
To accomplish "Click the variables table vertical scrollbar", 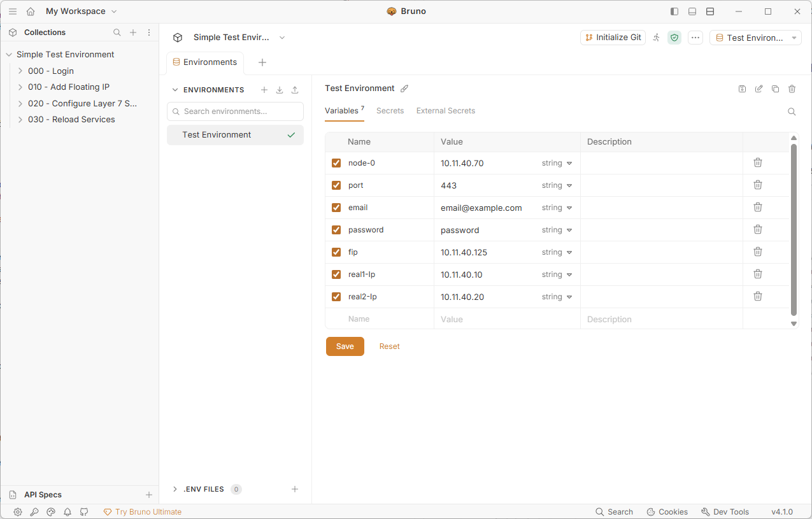I will pyautogui.click(x=794, y=230).
